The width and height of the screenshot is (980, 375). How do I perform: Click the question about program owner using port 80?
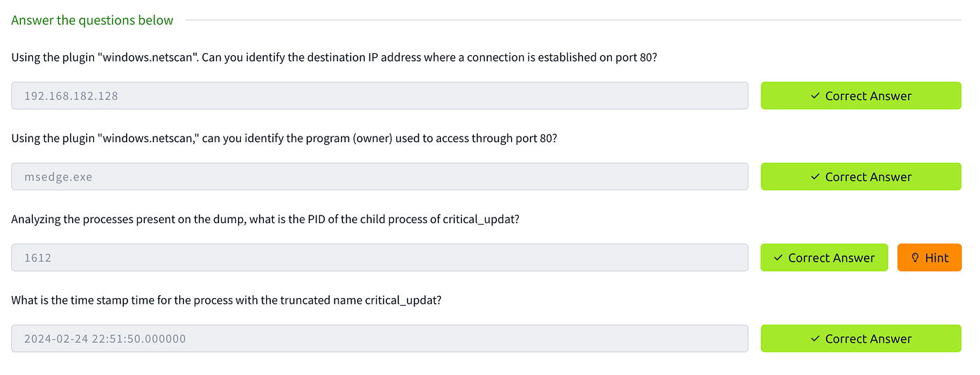(x=284, y=139)
